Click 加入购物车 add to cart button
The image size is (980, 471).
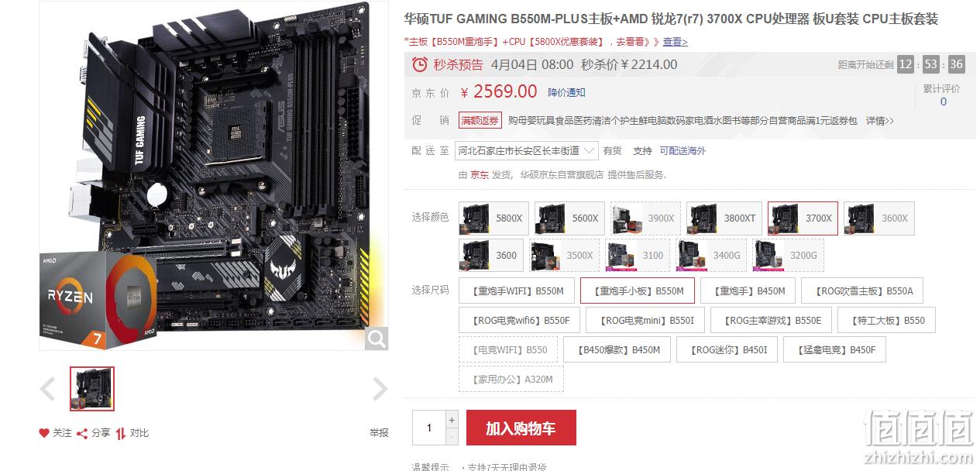point(521,428)
